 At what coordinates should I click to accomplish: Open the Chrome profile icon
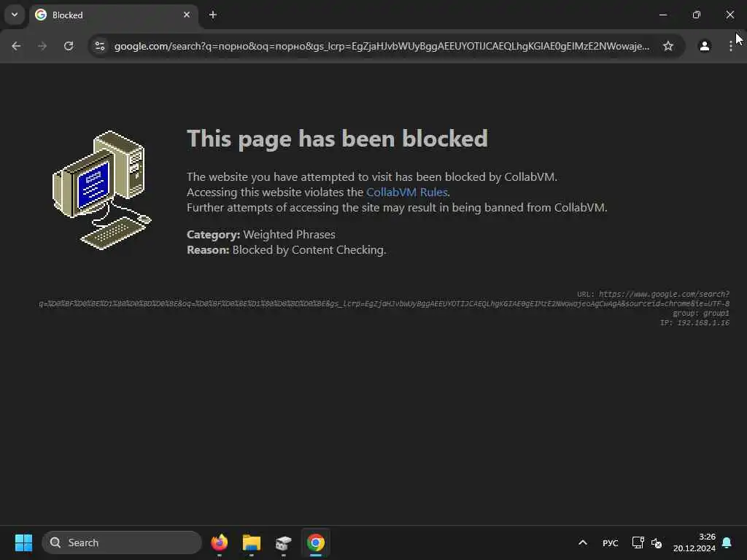(704, 46)
